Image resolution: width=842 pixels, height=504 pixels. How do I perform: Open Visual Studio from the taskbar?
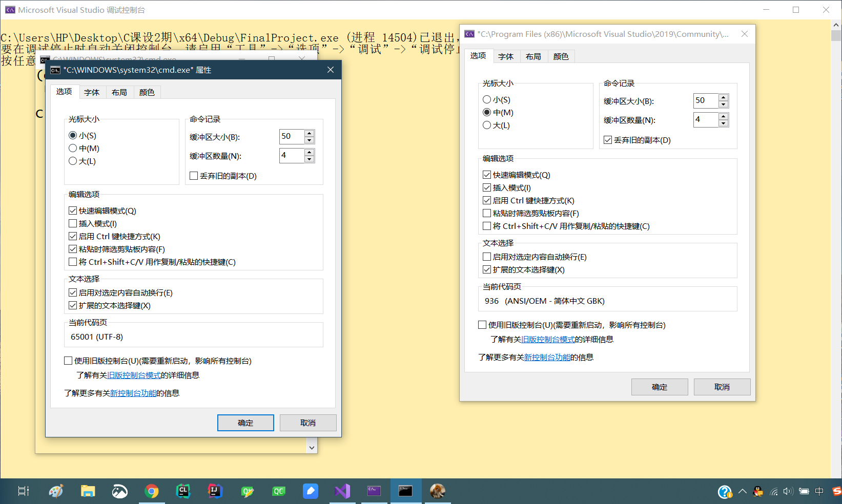pos(342,491)
